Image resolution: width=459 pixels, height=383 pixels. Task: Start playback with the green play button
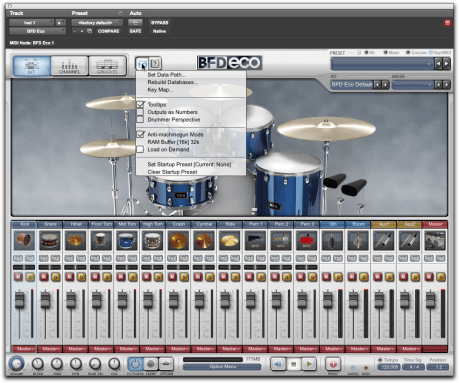coord(309,364)
